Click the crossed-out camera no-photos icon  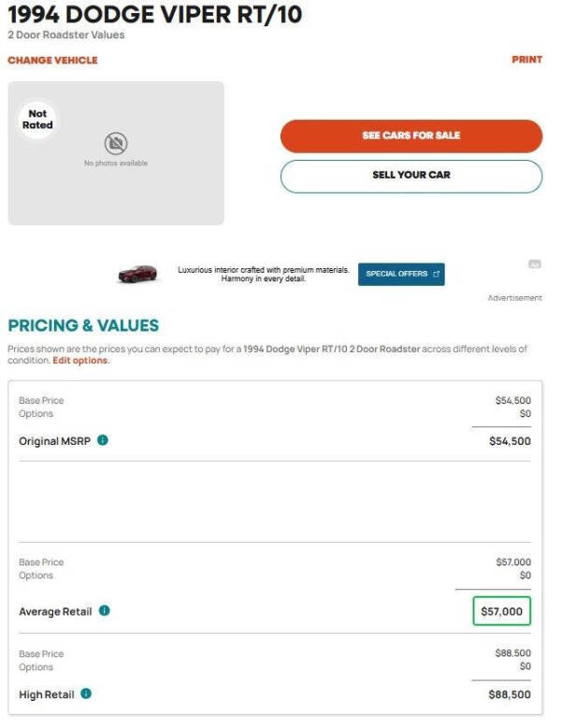(116, 143)
